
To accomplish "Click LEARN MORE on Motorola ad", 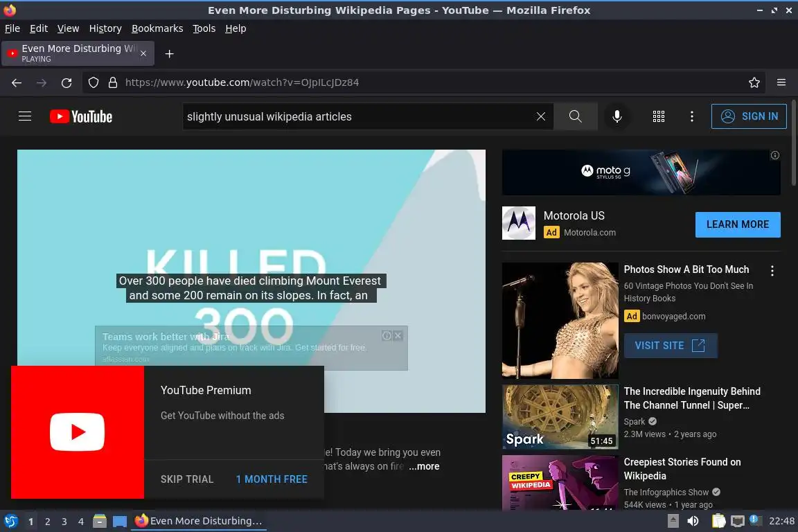I will coord(738,224).
